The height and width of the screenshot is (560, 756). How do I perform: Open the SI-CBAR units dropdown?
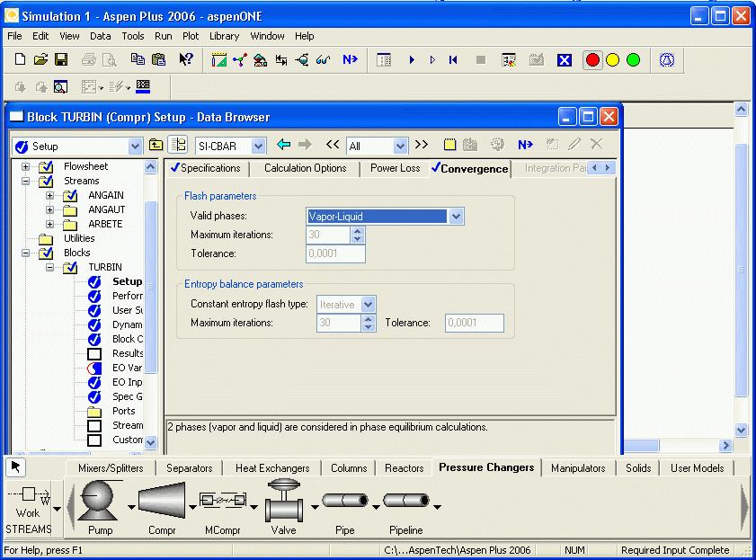click(258, 146)
